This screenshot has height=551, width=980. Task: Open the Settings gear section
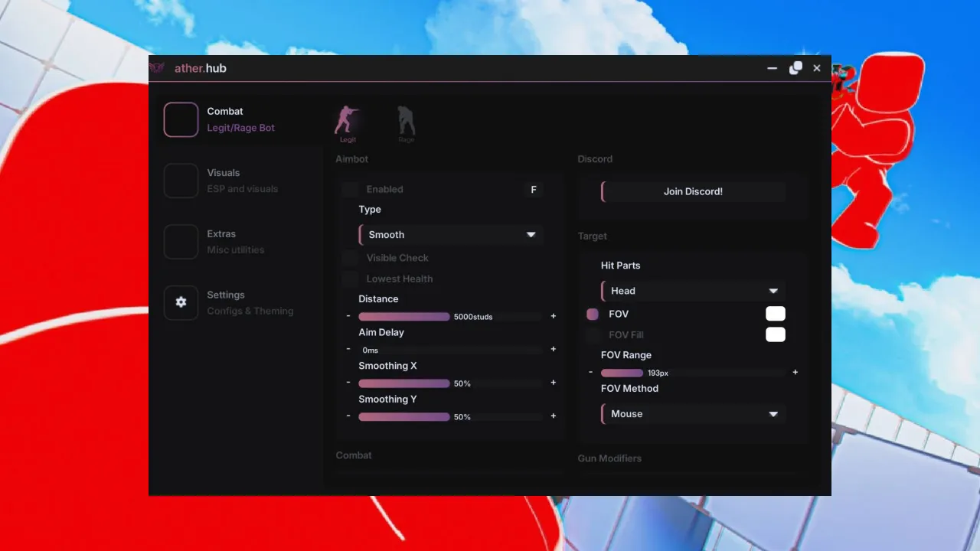point(230,303)
